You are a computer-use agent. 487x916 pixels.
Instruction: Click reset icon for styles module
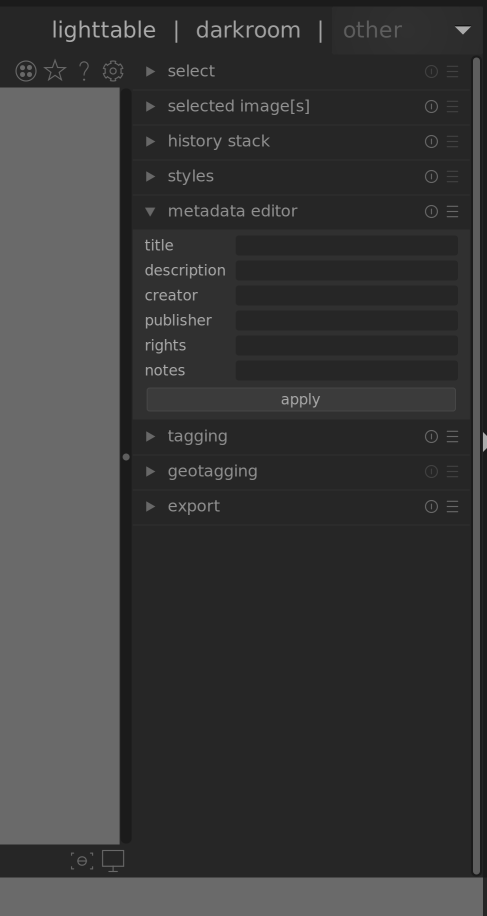431,176
